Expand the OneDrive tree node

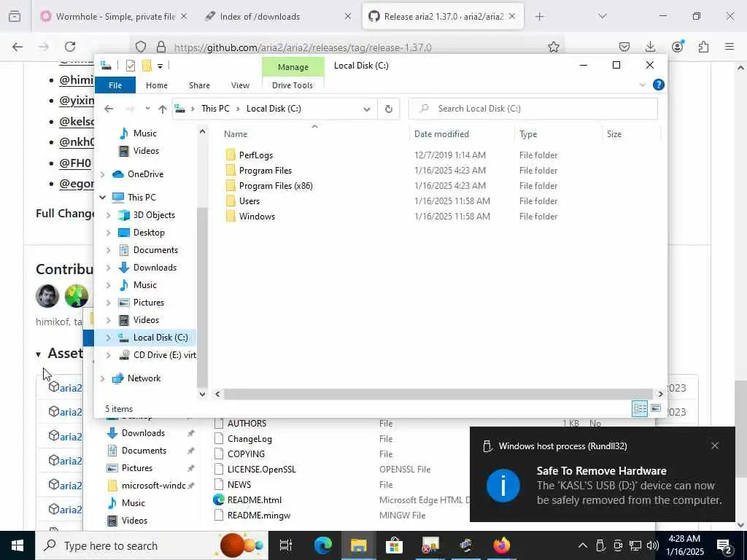[102, 174]
